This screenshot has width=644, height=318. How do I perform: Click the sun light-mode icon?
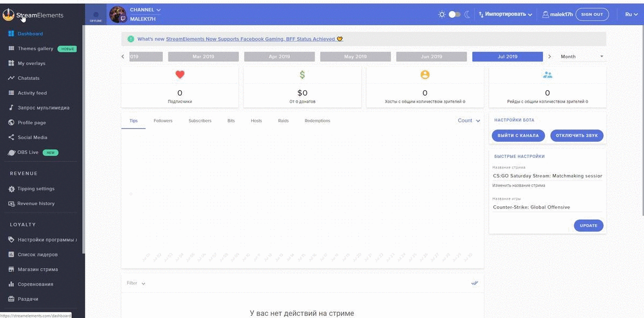pos(442,15)
